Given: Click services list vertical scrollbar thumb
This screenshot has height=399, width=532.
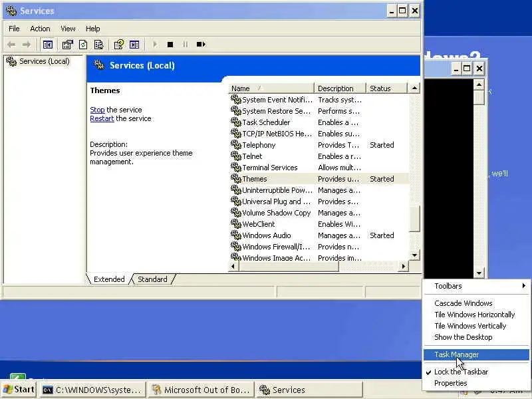Looking at the screenshot, I should 414,218.
